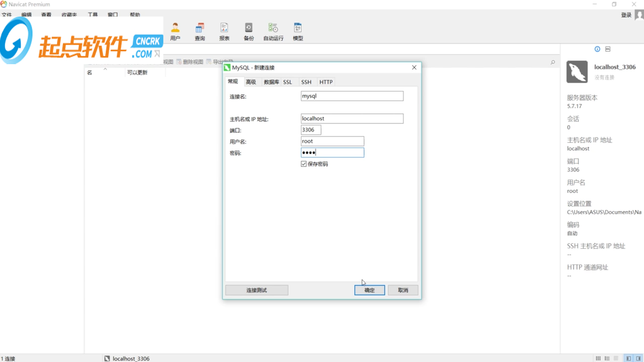Open the 备份 (Backup) toolbar icon
644x362 pixels.
click(249, 32)
